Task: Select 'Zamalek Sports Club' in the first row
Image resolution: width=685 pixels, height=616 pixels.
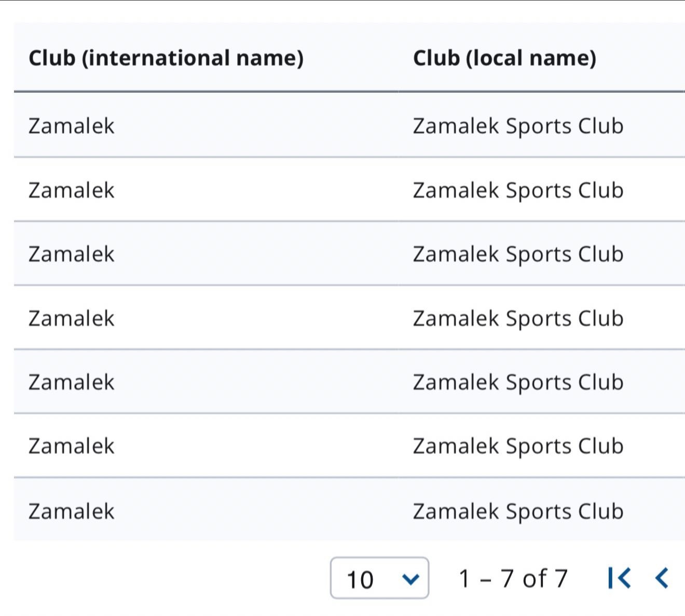Action: 518,126
